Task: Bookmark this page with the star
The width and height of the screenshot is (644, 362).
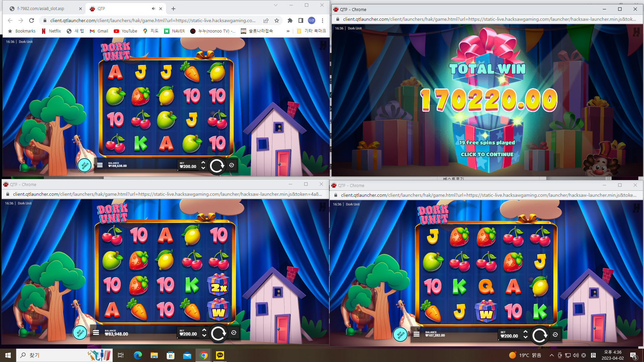Action: click(277, 20)
